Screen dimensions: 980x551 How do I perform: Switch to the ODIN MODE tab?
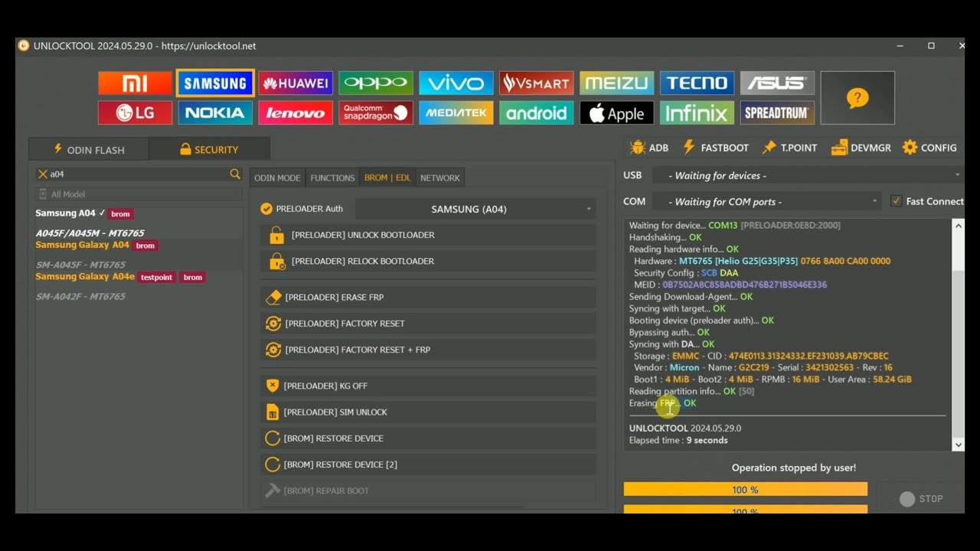coord(277,178)
